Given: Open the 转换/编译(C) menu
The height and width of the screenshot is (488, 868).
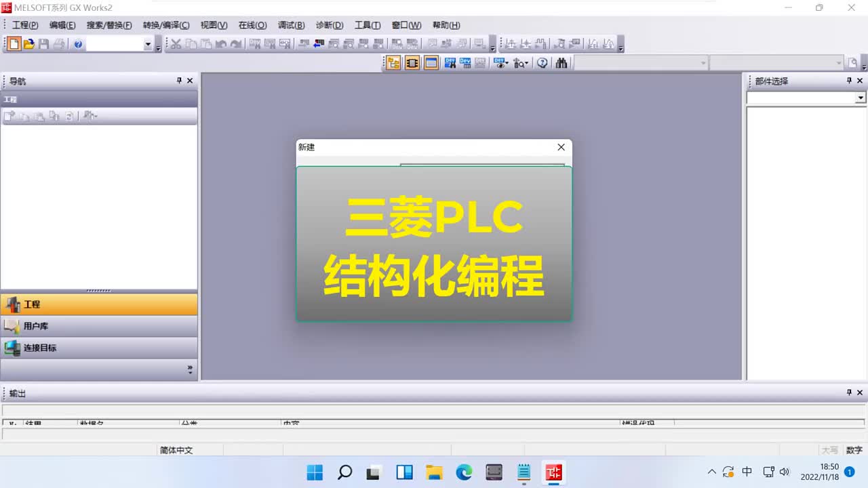Looking at the screenshot, I should 166,25.
